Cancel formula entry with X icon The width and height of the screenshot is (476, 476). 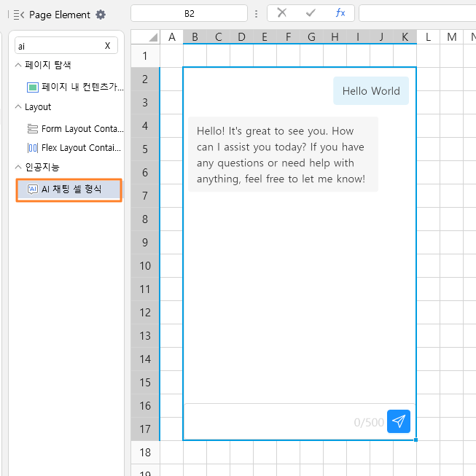pos(281,12)
